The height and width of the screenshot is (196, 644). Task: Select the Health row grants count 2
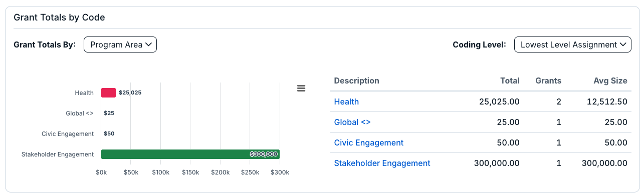[x=559, y=101]
